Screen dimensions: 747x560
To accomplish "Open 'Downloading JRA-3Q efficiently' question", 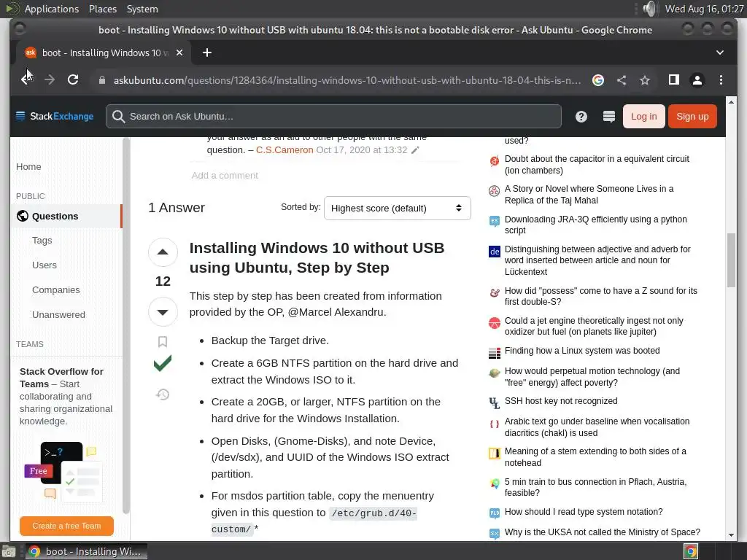I will click(x=595, y=225).
